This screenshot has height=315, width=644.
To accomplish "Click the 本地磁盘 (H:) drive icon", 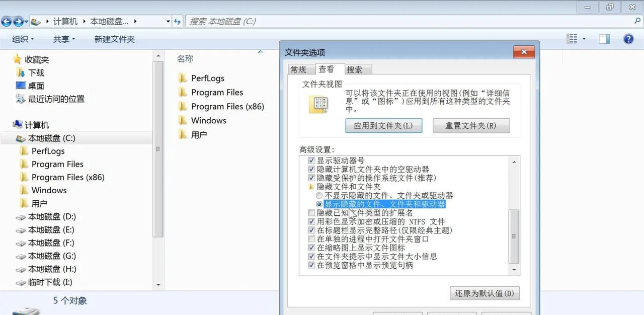I will [x=21, y=269].
